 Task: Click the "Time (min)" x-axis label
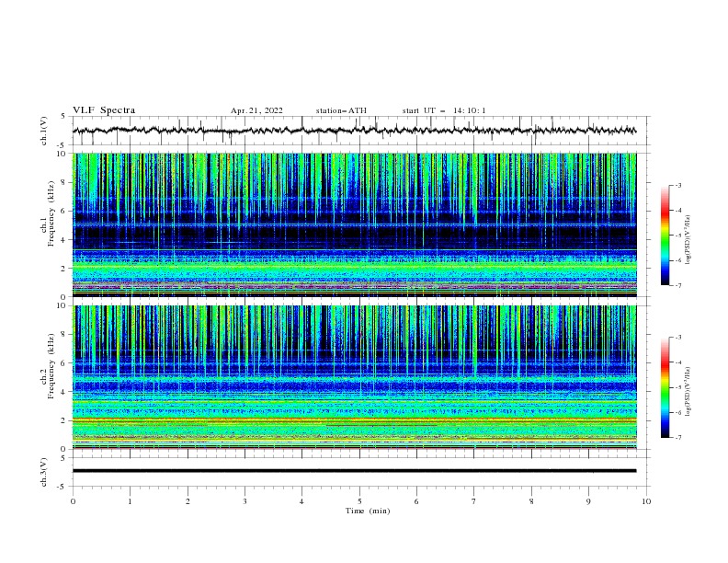(x=368, y=511)
